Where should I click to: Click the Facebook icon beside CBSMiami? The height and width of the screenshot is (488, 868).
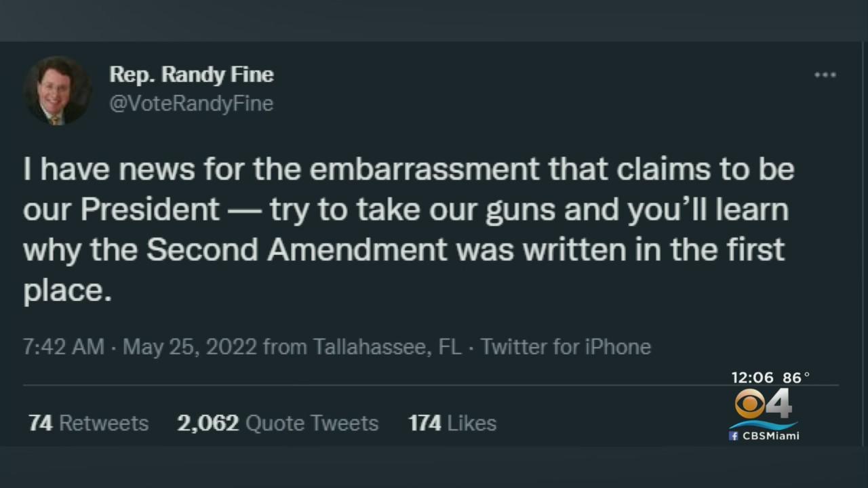tap(734, 436)
